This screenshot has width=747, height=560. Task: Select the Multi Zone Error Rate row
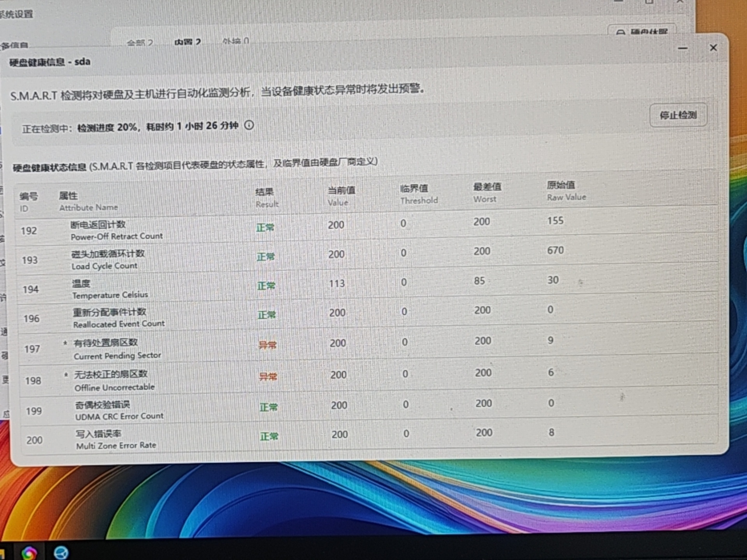116,439
